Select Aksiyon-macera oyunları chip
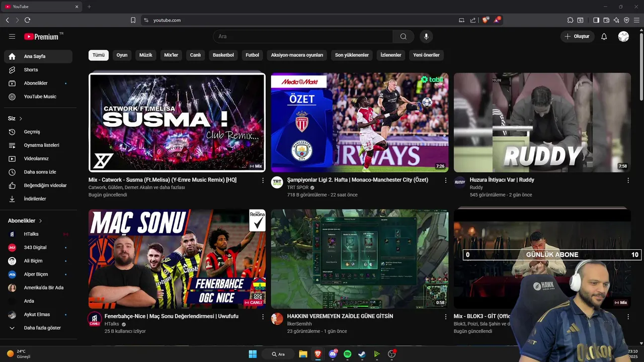 click(x=297, y=55)
